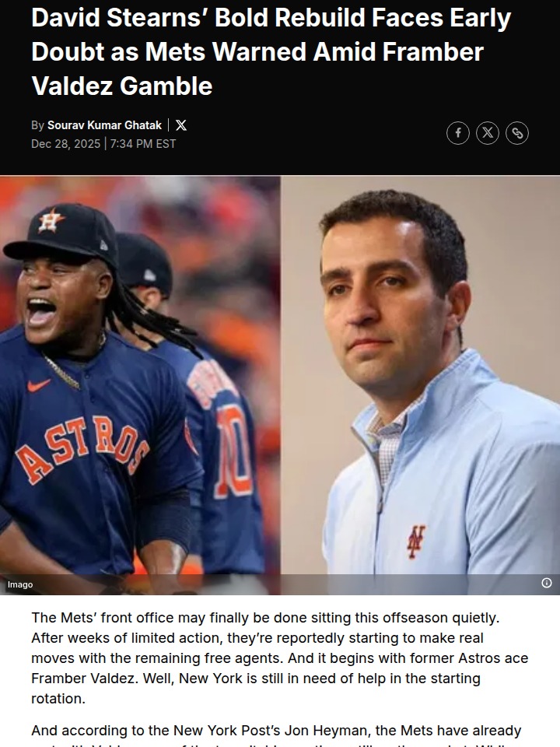The height and width of the screenshot is (747, 560).
Task: Click the "By" label before author name
Action: coord(37,125)
